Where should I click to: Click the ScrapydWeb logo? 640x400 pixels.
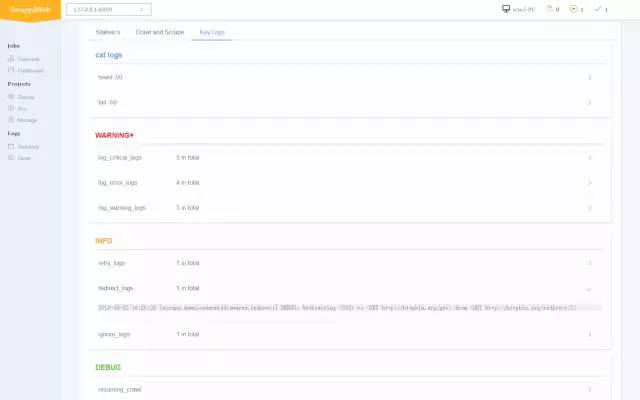(30, 10)
